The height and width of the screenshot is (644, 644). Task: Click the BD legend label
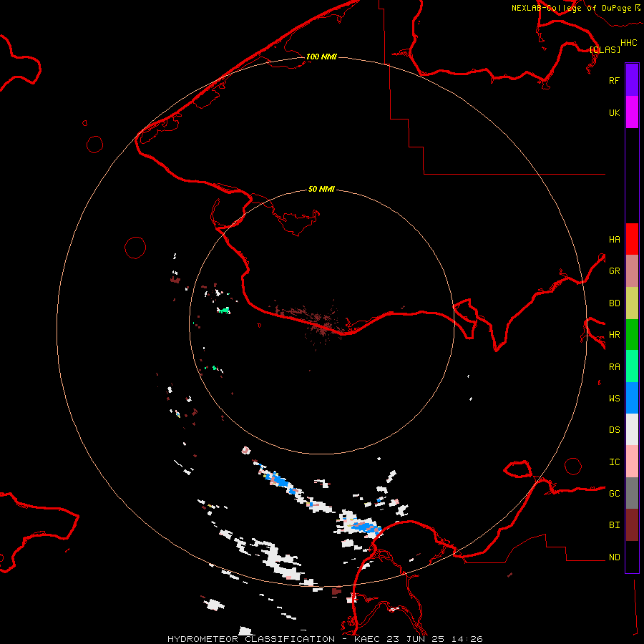pos(614,303)
